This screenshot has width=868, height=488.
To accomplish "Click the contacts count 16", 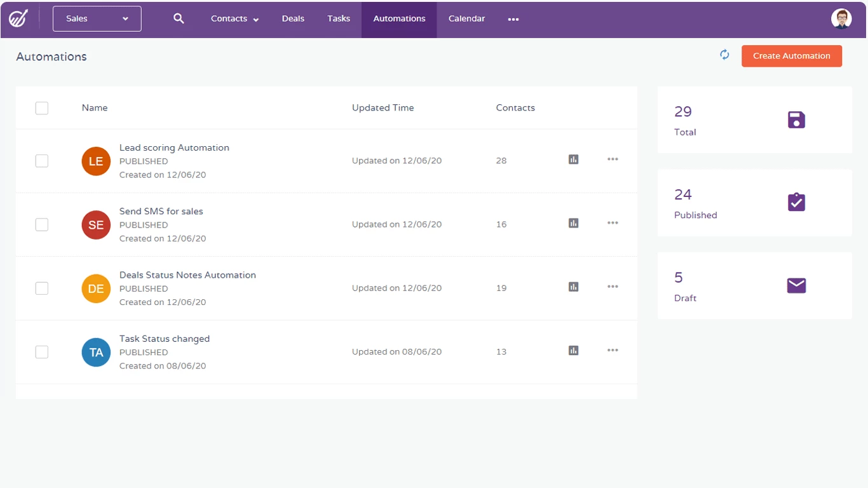I will click(x=501, y=224).
